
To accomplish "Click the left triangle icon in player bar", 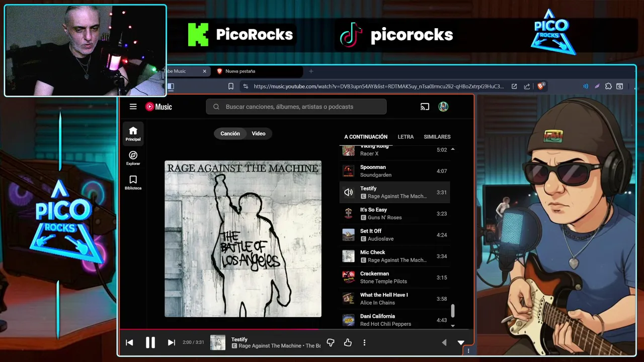I will 444,342.
